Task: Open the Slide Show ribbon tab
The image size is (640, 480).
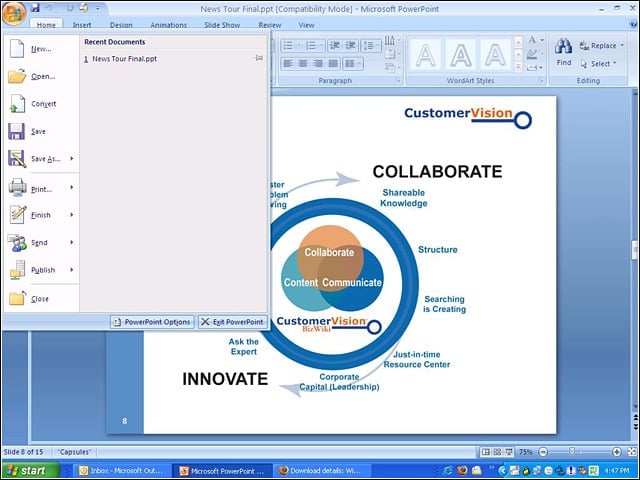Action: click(x=222, y=25)
